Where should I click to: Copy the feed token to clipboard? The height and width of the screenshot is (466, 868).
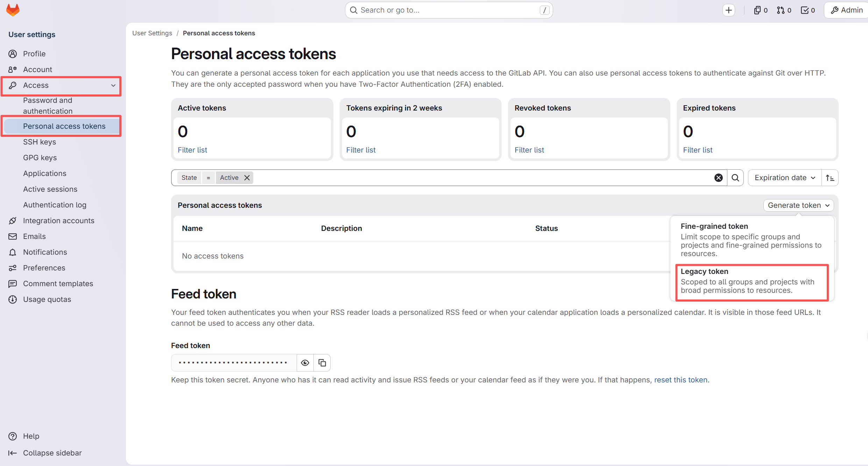pyautogui.click(x=322, y=363)
